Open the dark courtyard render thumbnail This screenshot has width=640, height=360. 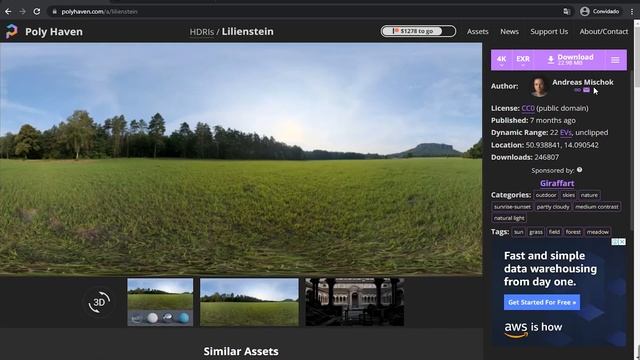point(355,302)
